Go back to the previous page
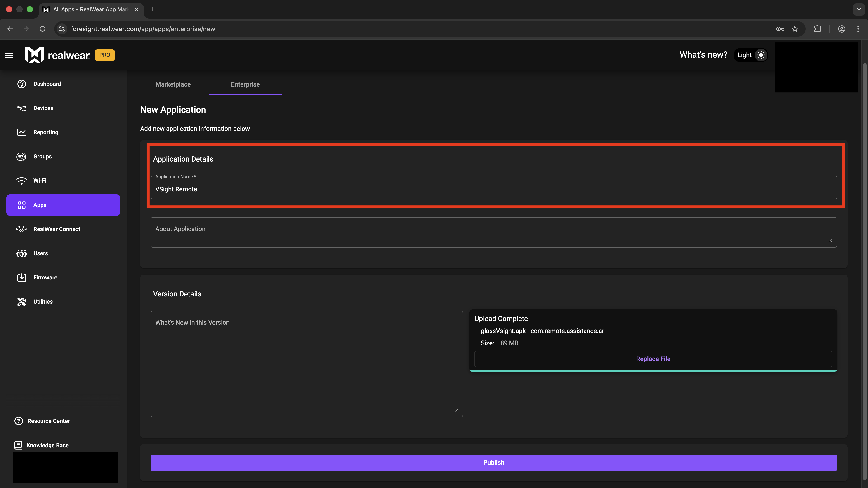The height and width of the screenshot is (488, 868). [x=10, y=29]
